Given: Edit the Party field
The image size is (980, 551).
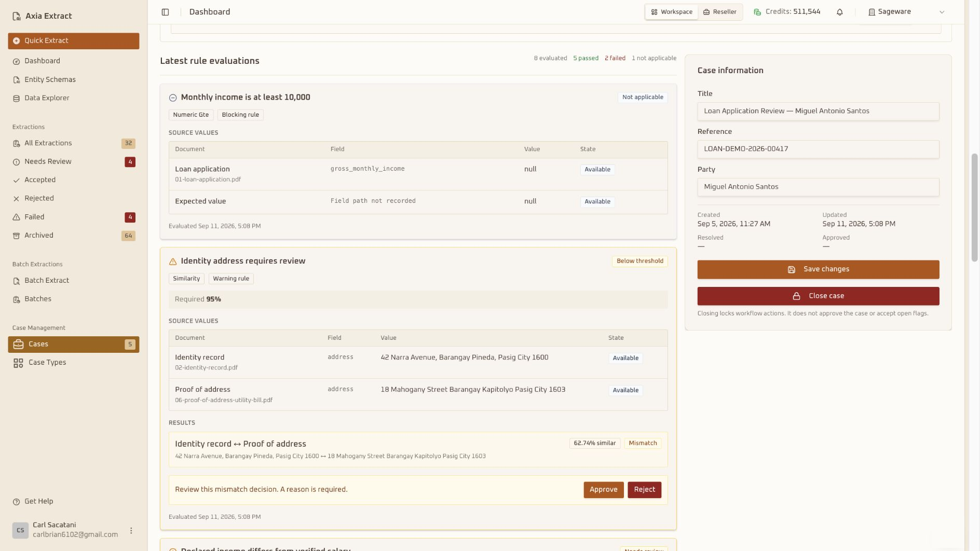Looking at the screenshot, I should (818, 187).
